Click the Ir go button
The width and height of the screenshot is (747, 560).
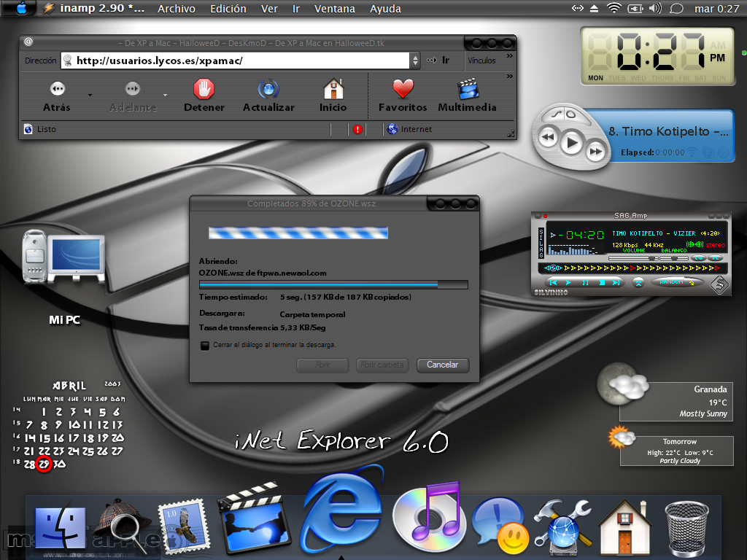point(438,61)
